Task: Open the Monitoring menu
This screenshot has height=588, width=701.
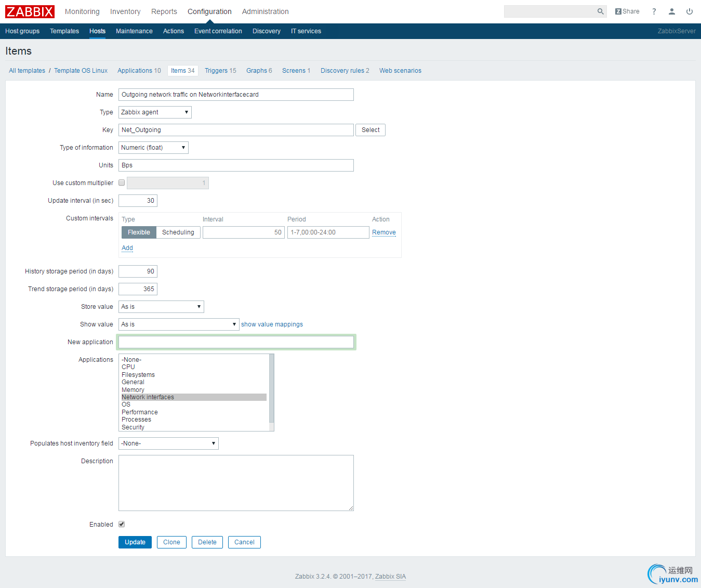Action: tap(82, 11)
